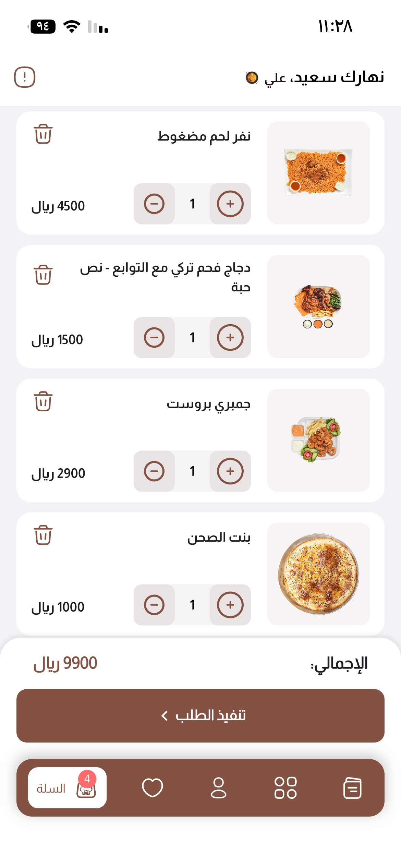Delete بنت الصحن using trash icon

[x=43, y=535]
